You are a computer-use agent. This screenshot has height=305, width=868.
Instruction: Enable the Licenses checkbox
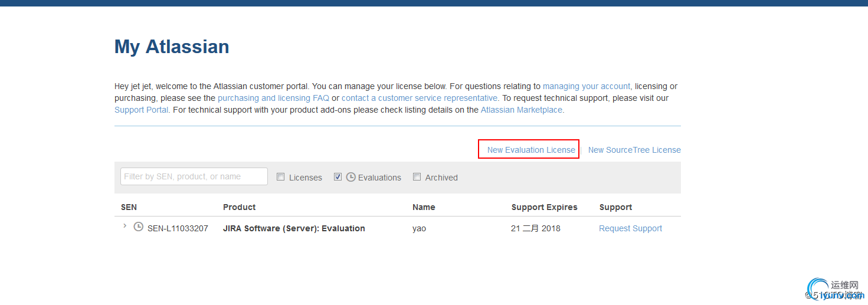click(x=281, y=177)
